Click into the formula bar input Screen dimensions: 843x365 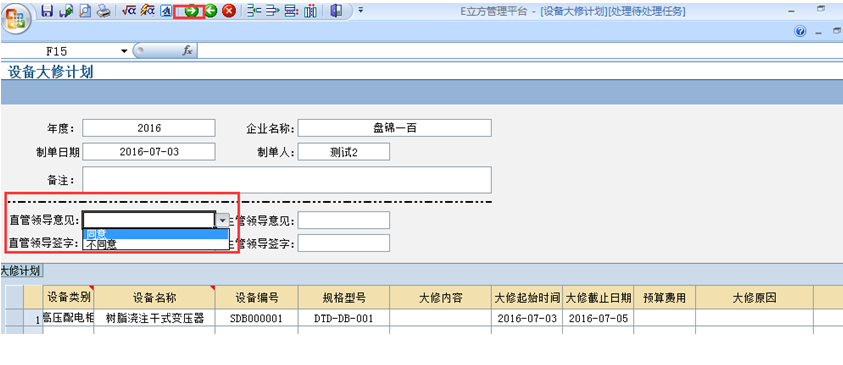tap(519, 51)
